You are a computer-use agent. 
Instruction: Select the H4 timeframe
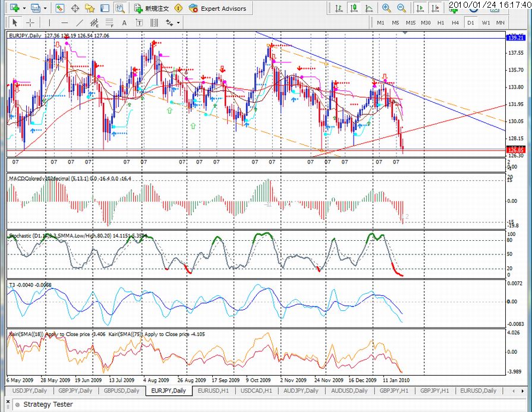click(x=455, y=23)
